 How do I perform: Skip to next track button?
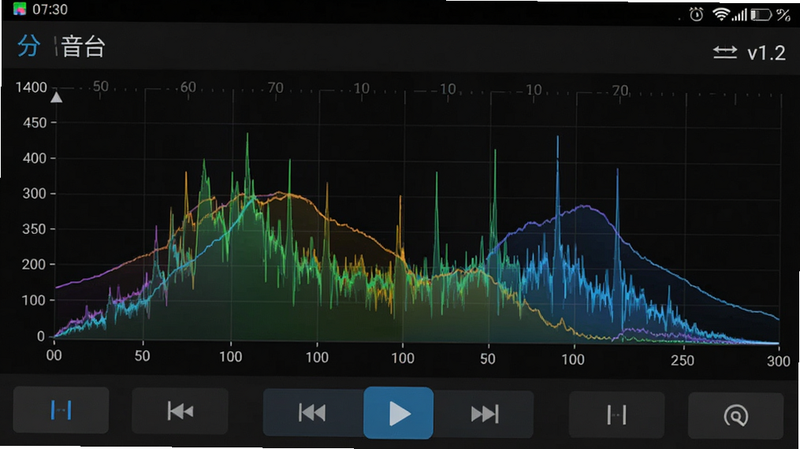point(484,414)
